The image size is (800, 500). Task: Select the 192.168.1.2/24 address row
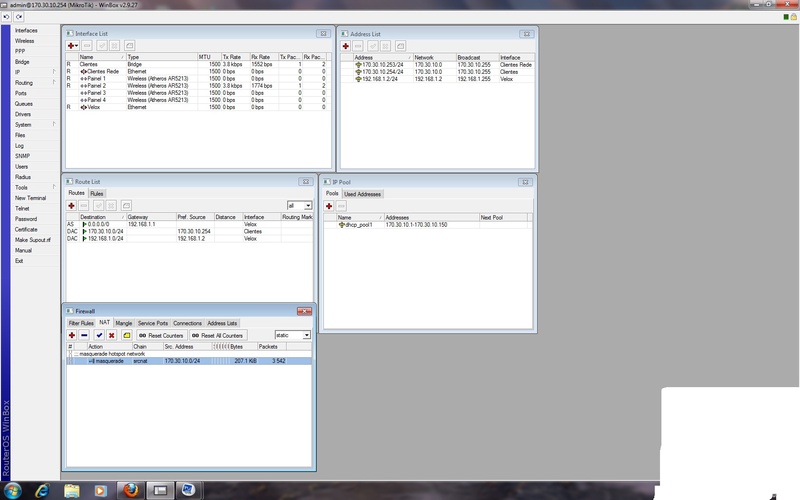point(437,79)
